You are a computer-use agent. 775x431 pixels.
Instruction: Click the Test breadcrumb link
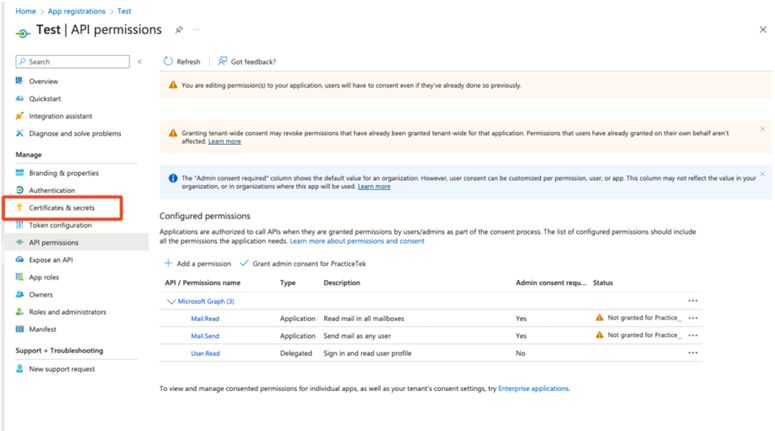pos(125,11)
